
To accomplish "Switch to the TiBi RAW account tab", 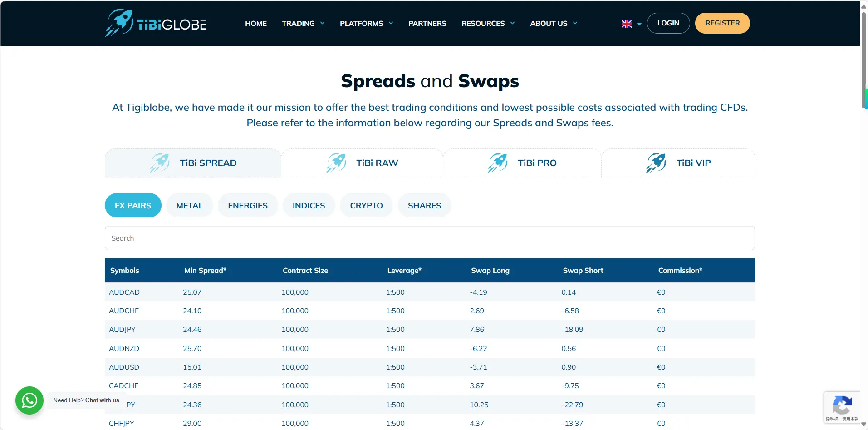I will 362,163.
